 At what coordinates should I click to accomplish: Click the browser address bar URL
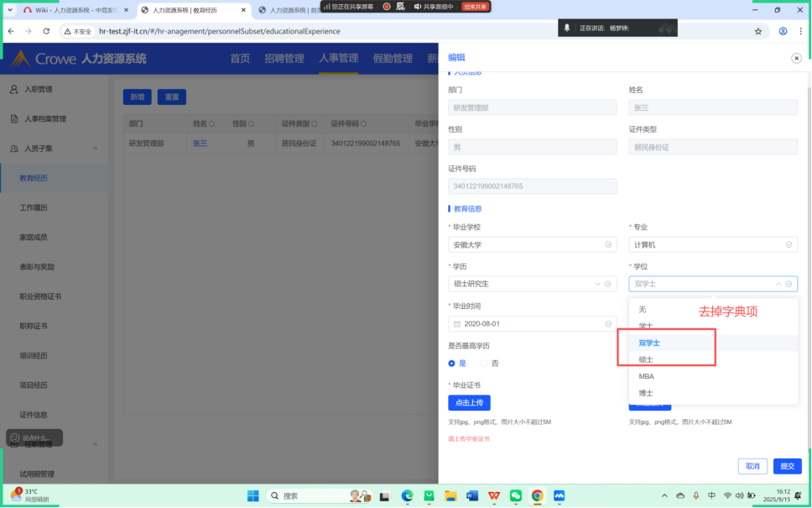(220, 31)
